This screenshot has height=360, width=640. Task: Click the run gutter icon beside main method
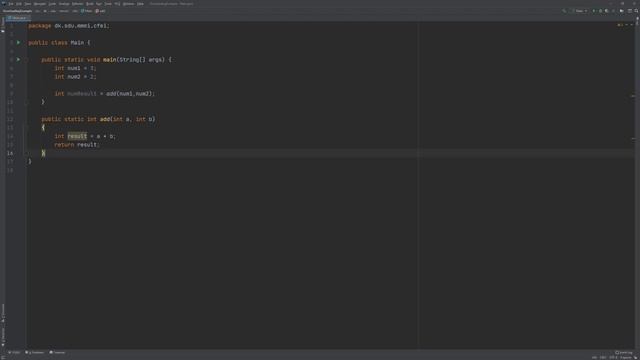pyautogui.click(x=18, y=60)
